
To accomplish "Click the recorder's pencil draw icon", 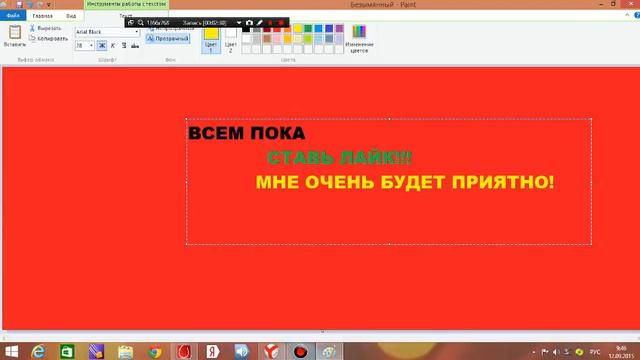I will pos(259,23).
